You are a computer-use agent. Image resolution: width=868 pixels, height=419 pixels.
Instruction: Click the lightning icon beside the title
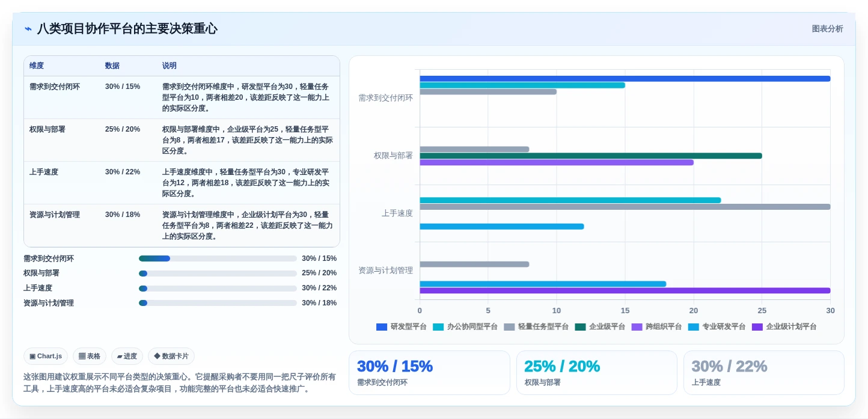tap(28, 29)
